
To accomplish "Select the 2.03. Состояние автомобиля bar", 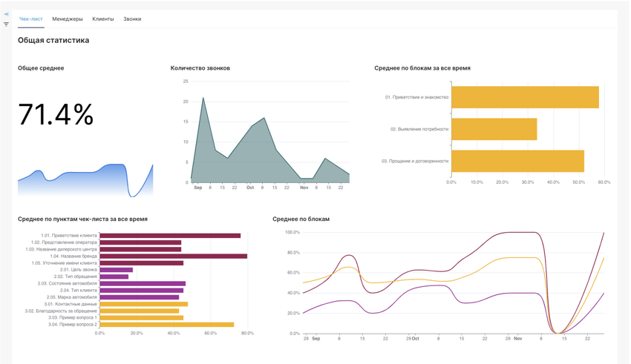I will [143, 283].
